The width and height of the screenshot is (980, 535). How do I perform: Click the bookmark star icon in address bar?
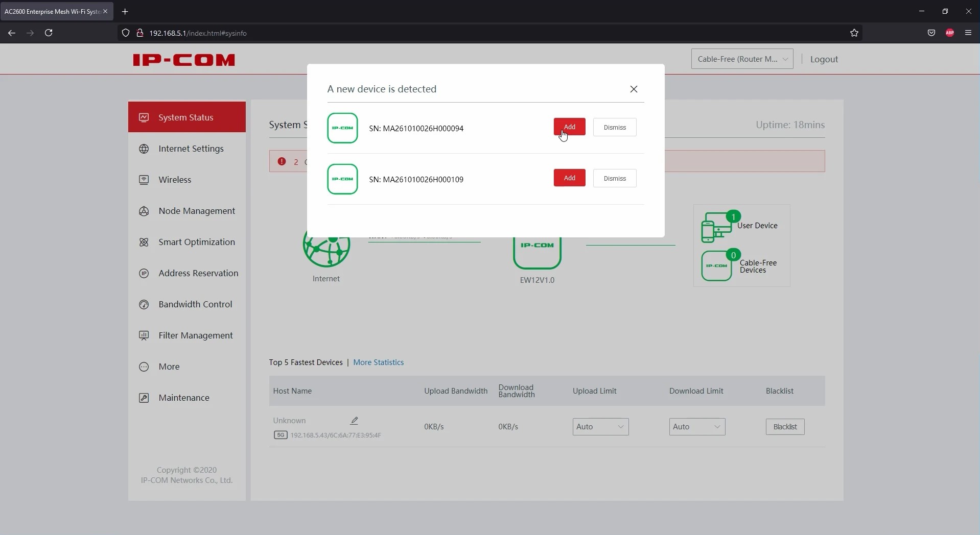tap(854, 33)
